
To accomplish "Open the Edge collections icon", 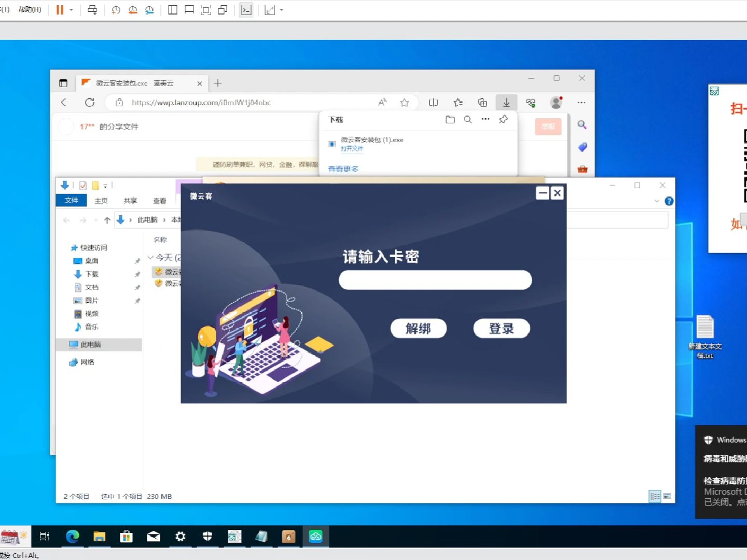I will click(482, 103).
